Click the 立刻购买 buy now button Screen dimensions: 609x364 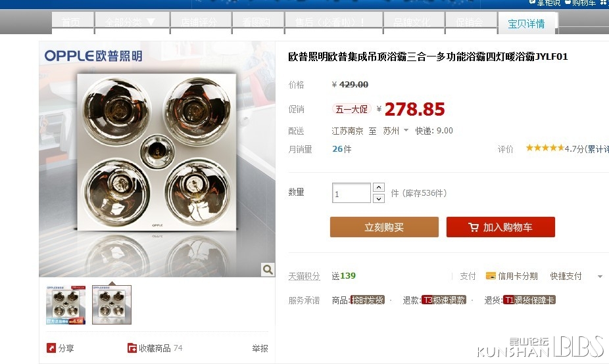(384, 227)
